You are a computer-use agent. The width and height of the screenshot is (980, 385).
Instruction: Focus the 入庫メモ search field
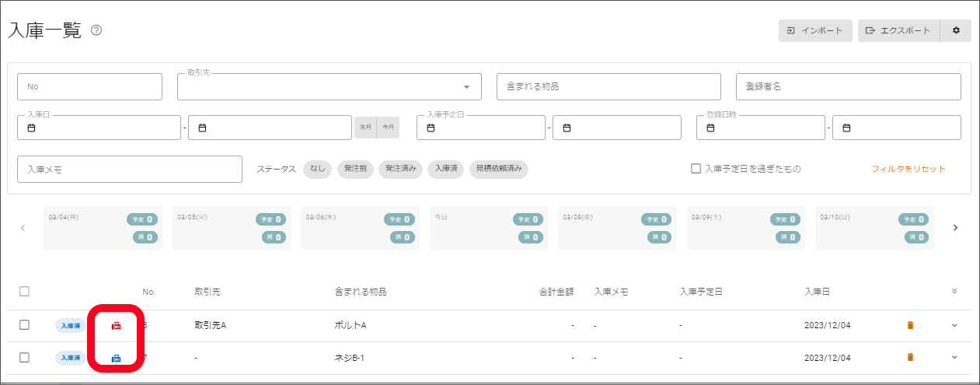(130, 169)
